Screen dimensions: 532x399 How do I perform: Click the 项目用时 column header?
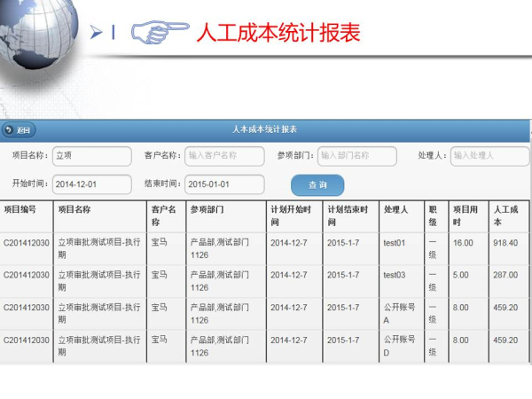pyautogui.click(x=469, y=216)
